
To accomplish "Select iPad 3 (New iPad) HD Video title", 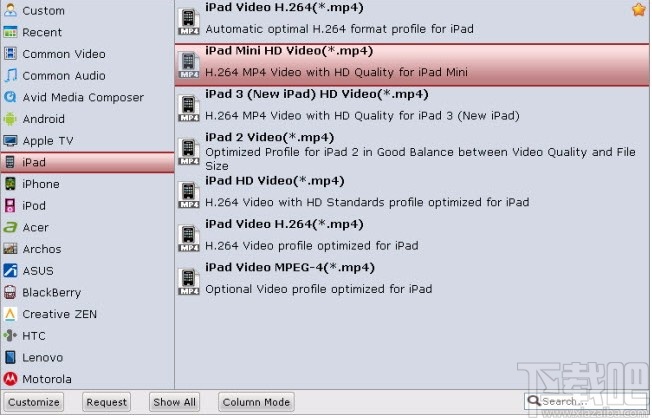I will pyautogui.click(x=316, y=94).
